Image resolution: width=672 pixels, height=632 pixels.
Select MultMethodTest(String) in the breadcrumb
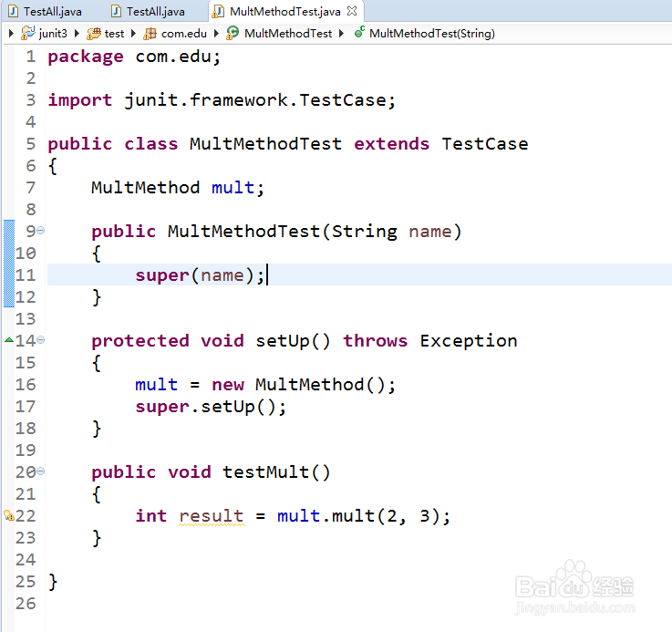pyautogui.click(x=432, y=34)
